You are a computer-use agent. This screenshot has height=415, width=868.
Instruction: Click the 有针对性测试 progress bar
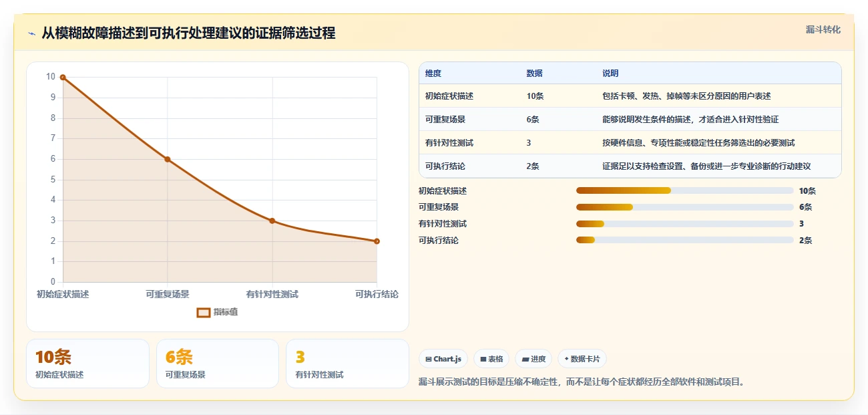[x=685, y=224]
